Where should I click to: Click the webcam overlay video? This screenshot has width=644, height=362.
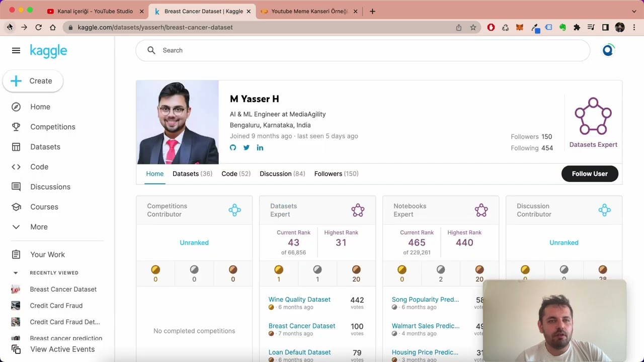tap(554, 321)
